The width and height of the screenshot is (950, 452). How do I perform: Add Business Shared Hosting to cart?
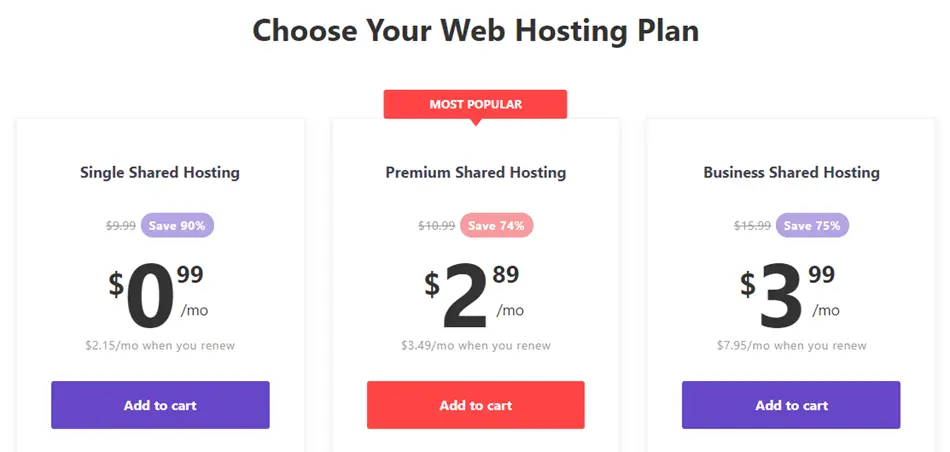[791, 405]
